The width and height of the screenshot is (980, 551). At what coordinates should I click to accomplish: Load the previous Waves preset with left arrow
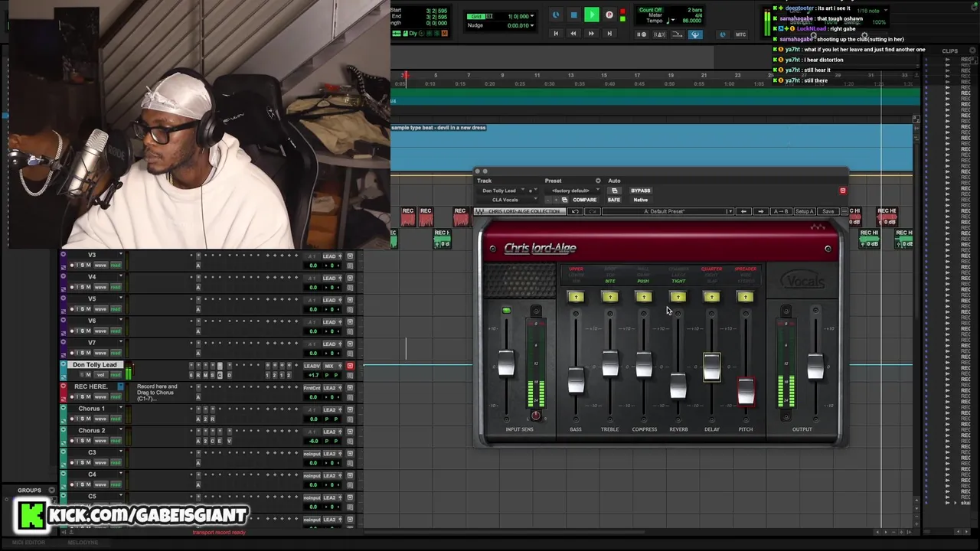(x=744, y=211)
